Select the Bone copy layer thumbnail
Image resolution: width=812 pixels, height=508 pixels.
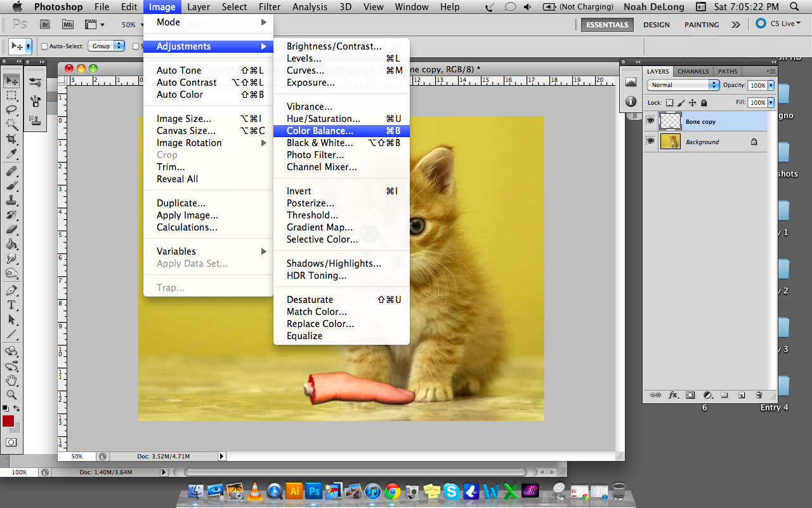pyautogui.click(x=670, y=121)
